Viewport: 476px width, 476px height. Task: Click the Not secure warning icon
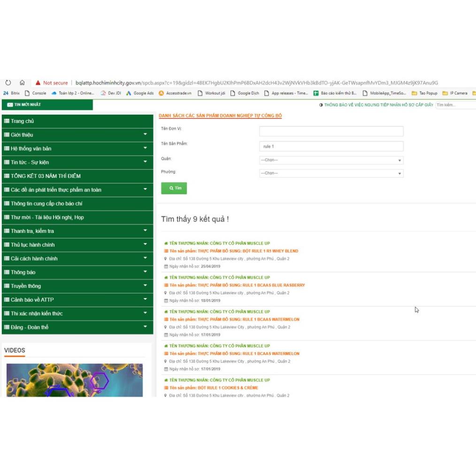38,83
